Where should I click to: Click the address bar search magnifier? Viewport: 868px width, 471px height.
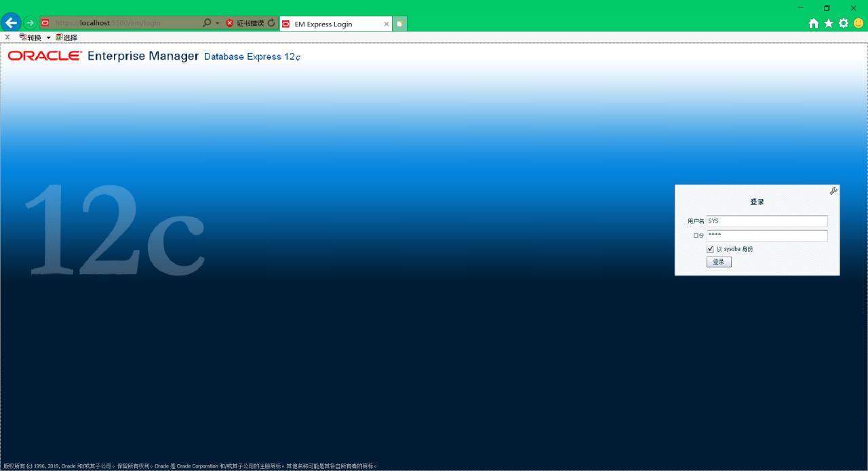(208, 23)
